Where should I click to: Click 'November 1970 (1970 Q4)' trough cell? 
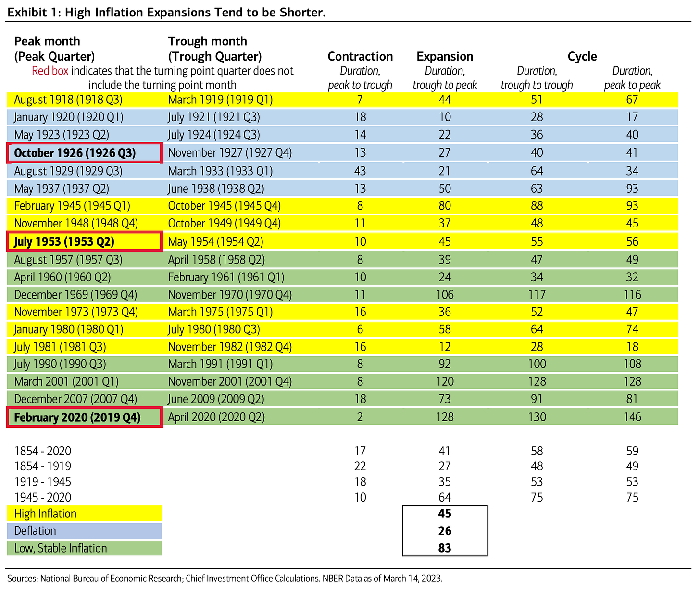tap(230, 294)
